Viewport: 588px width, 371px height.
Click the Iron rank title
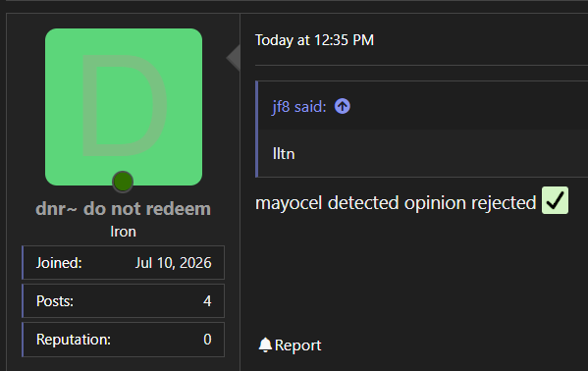123,232
